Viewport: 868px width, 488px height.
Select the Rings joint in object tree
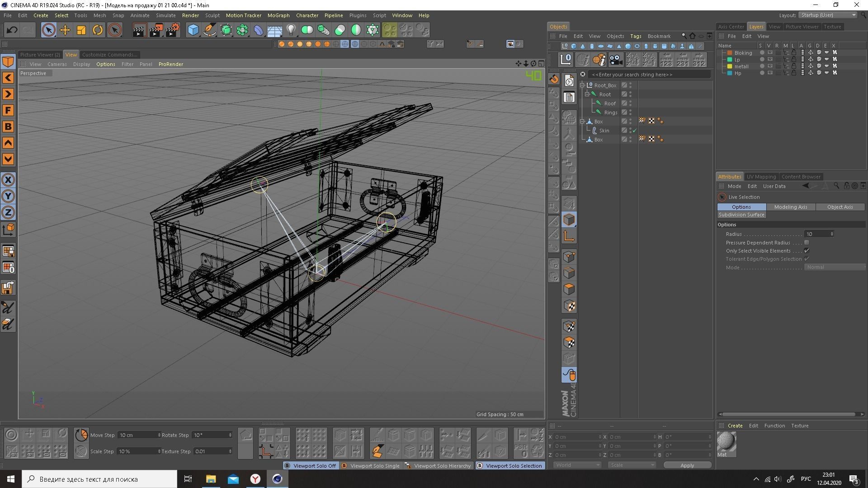[x=611, y=113]
